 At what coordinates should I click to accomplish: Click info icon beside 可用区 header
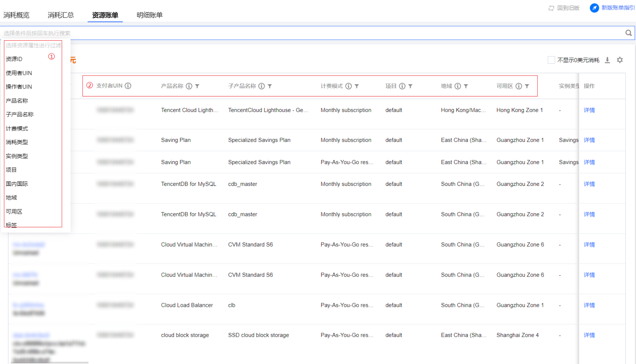[x=519, y=86]
